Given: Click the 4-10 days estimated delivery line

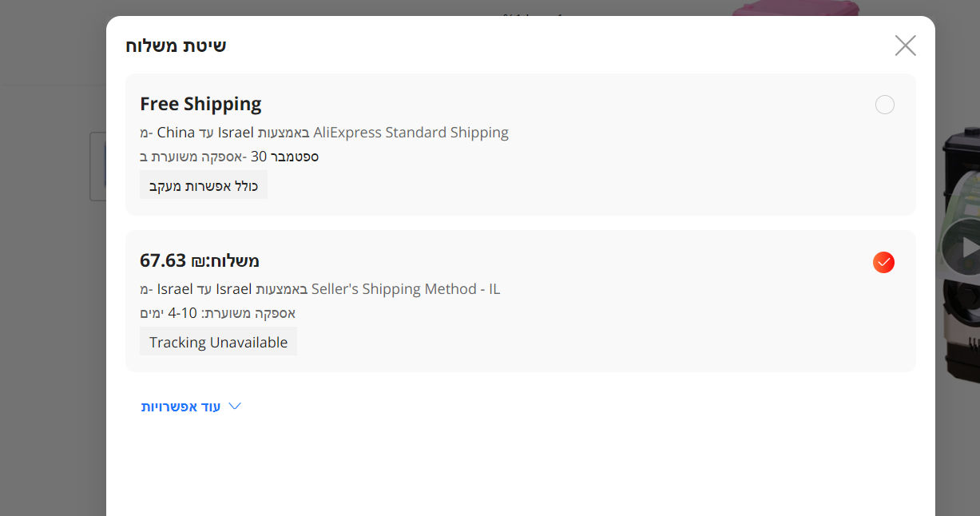Looking at the screenshot, I should click(217, 313).
